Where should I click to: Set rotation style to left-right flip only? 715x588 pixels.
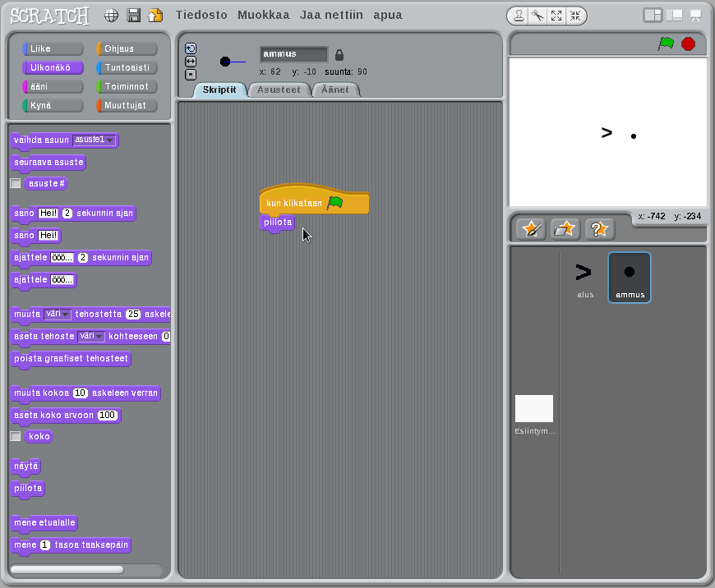(x=191, y=62)
